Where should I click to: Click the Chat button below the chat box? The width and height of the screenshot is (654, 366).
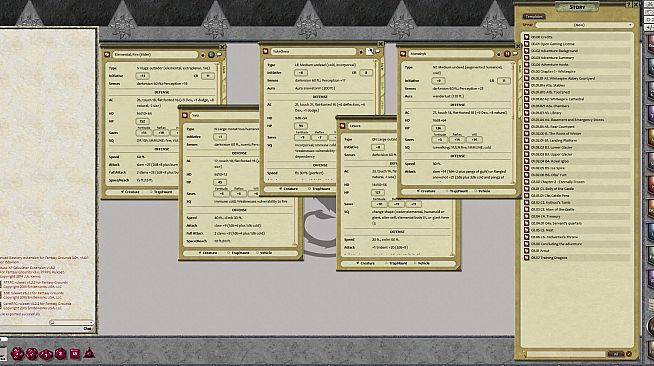click(87, 329)
